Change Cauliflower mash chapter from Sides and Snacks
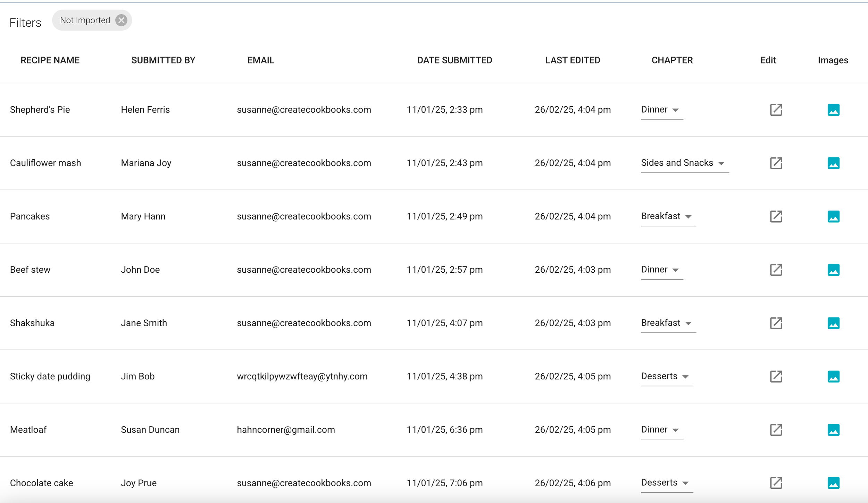 tap(684, 163)
